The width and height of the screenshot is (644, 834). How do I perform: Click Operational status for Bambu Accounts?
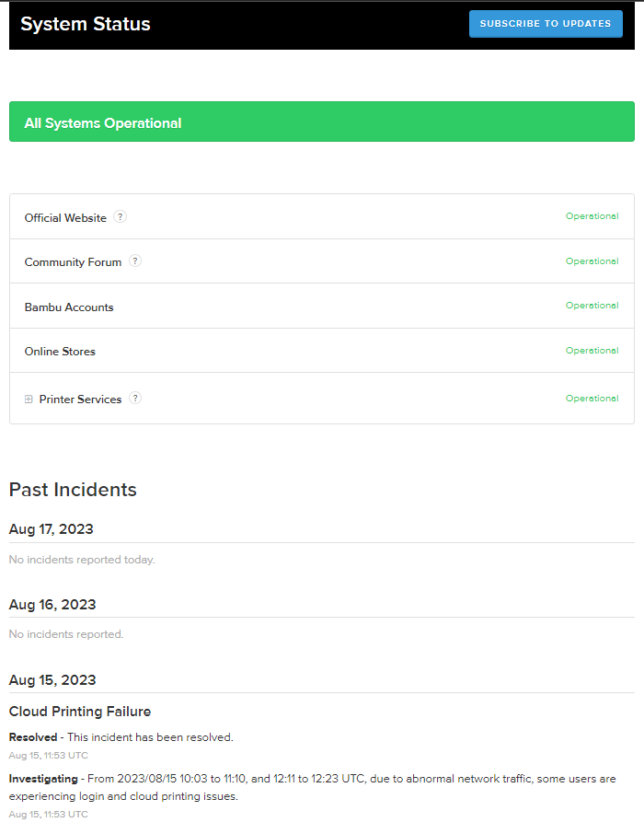592,306
